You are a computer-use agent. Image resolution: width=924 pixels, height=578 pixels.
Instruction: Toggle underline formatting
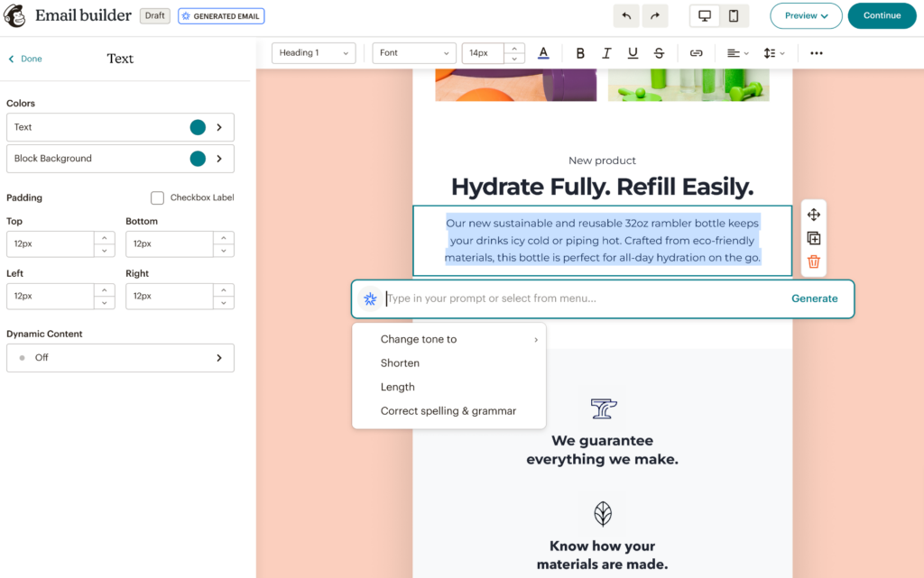[633, 53]
